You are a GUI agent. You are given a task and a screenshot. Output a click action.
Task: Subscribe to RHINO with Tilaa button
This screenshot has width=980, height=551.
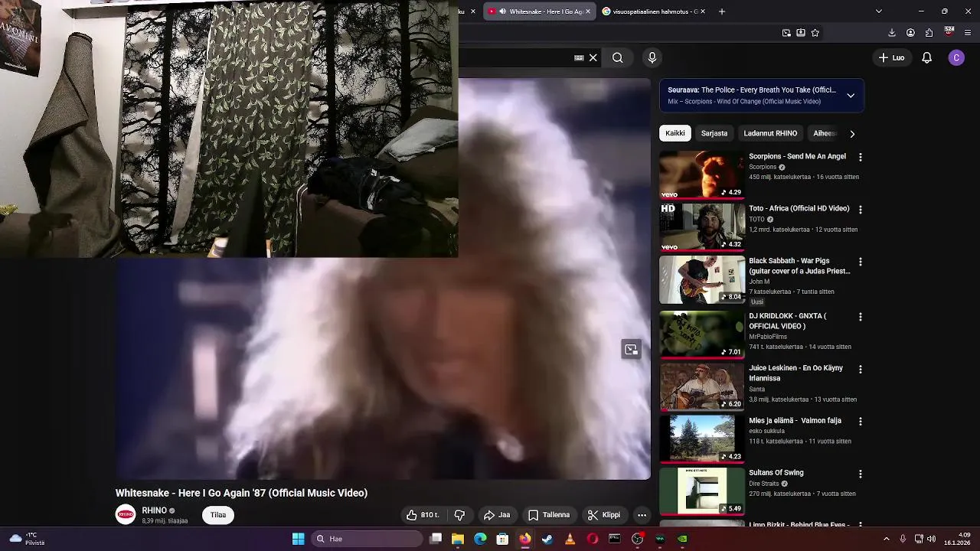tap(218, 515)
